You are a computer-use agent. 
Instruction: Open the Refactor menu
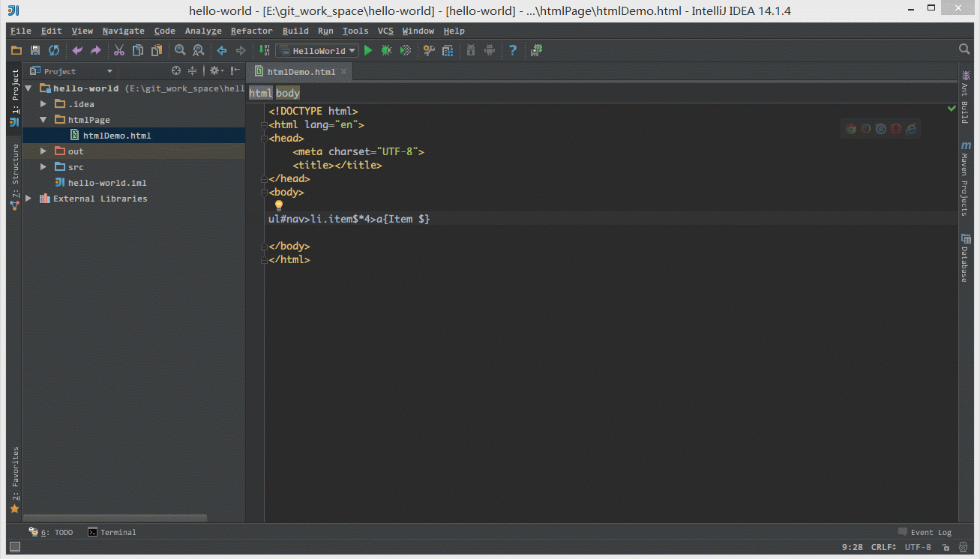251,31
